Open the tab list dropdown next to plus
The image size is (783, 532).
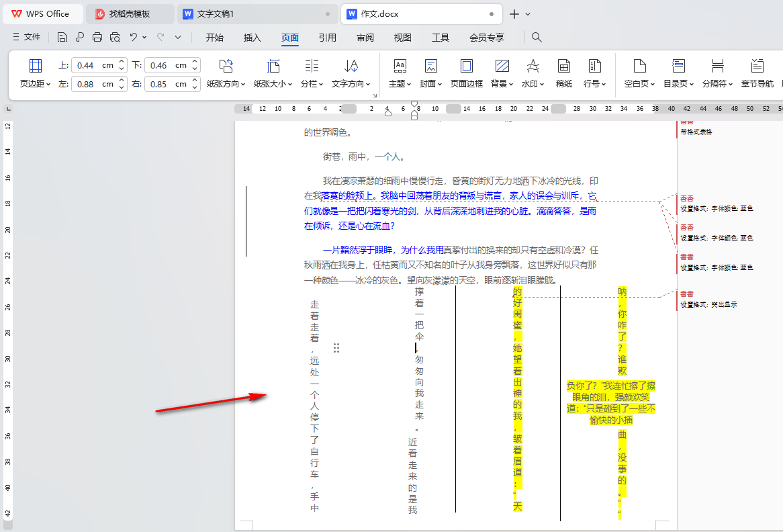[528, 15]
